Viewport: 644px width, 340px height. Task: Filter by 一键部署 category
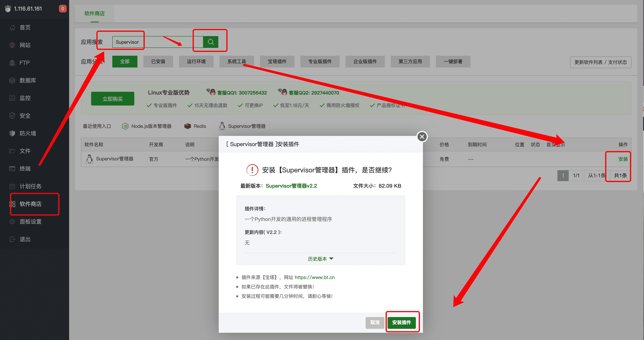453,61
